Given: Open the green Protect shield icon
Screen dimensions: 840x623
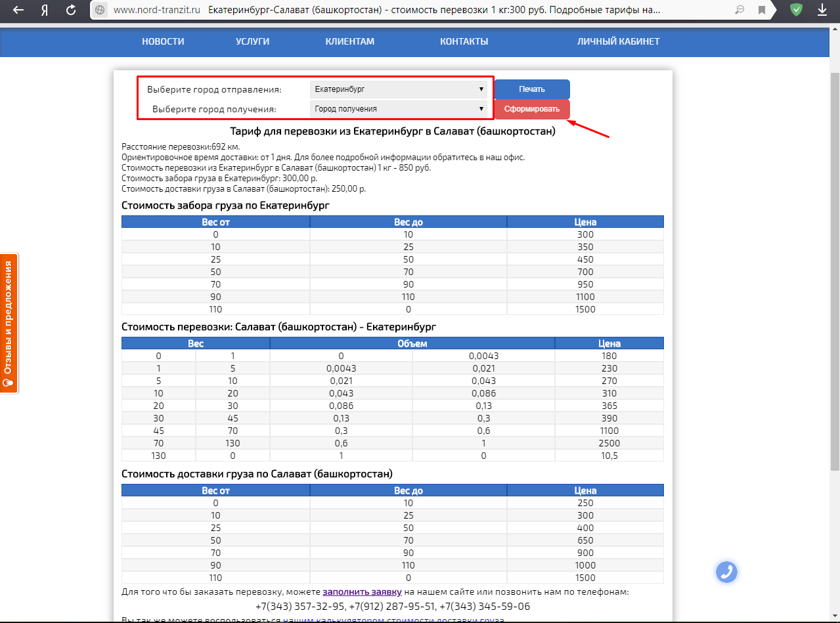Looking at the screenshot, I should pos(796,11).
